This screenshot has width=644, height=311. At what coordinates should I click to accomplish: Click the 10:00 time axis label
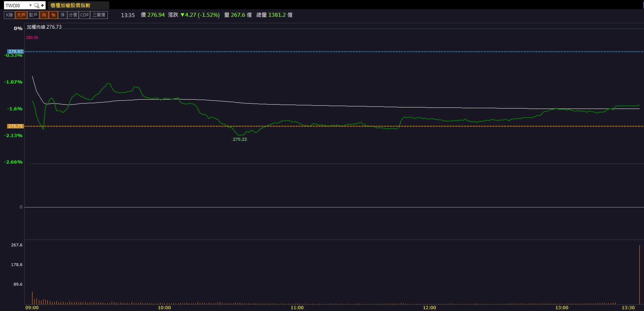[164, 308]
